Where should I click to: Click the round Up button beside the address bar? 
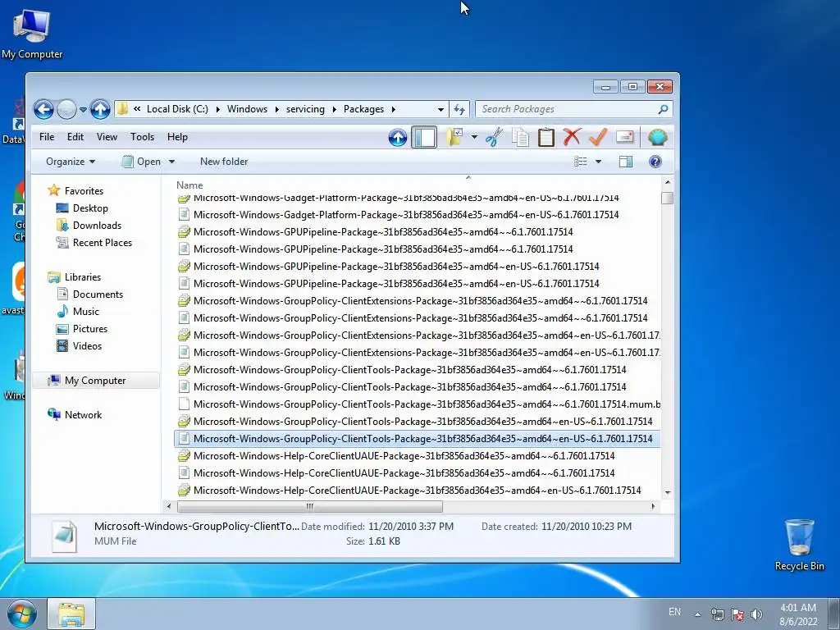tap(100, 109)
